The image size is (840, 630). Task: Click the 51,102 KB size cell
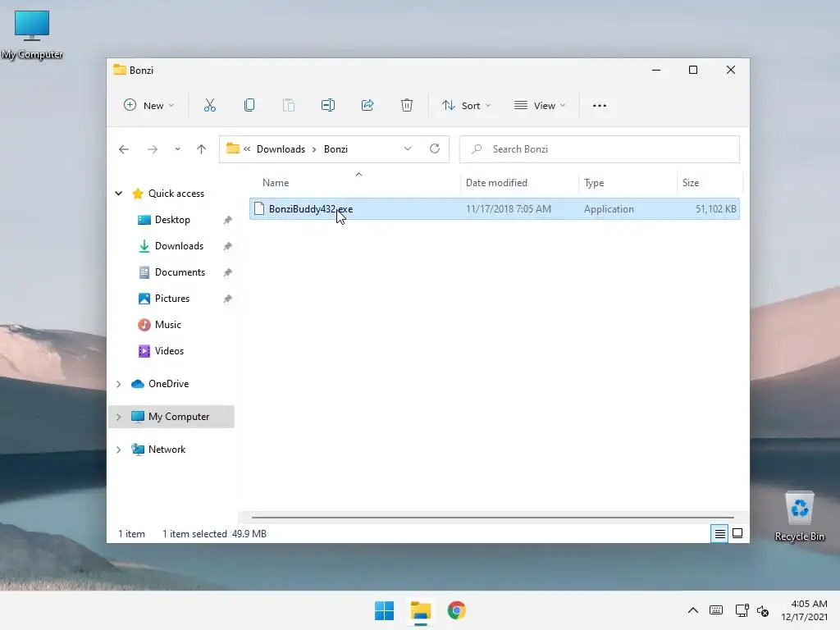[x=715, y=209]
